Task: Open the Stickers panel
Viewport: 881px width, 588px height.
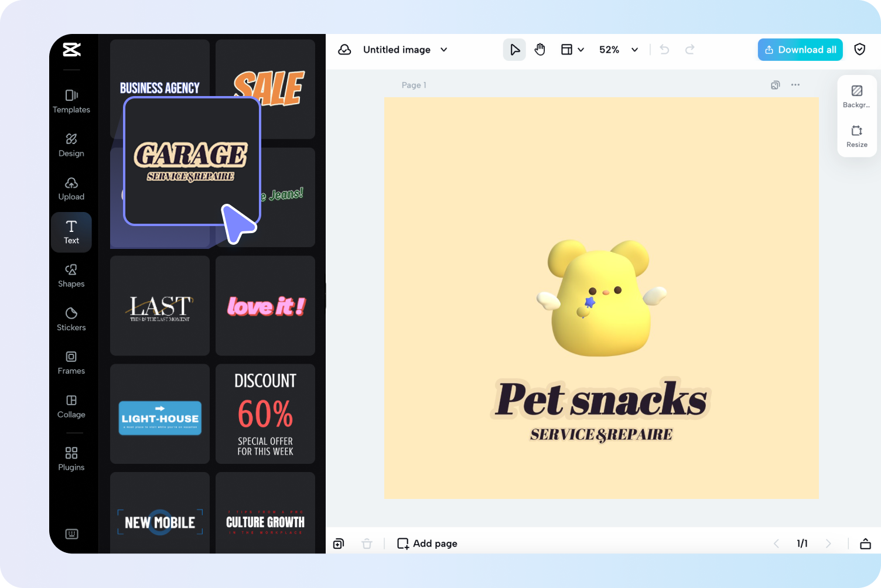Action: tap(71, 319)
